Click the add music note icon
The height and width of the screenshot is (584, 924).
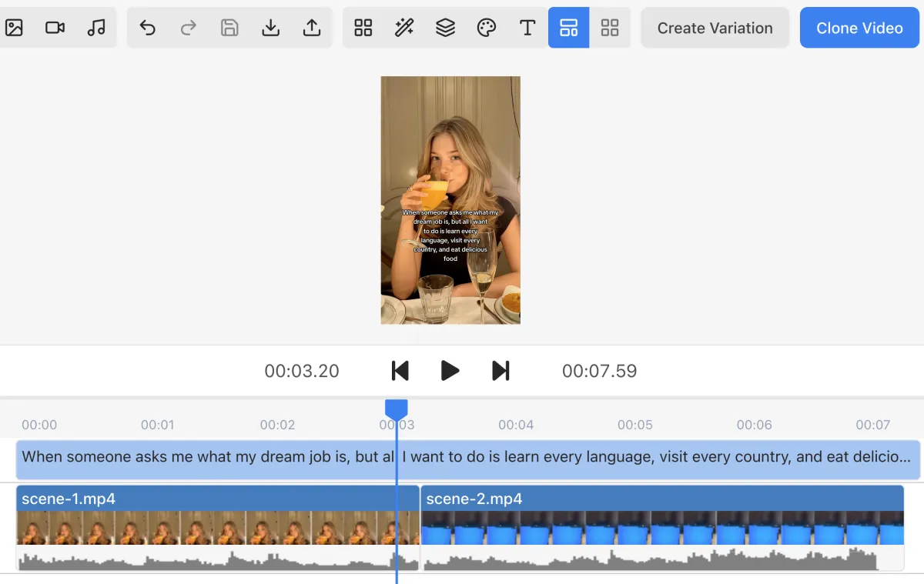tap(96, 28)
